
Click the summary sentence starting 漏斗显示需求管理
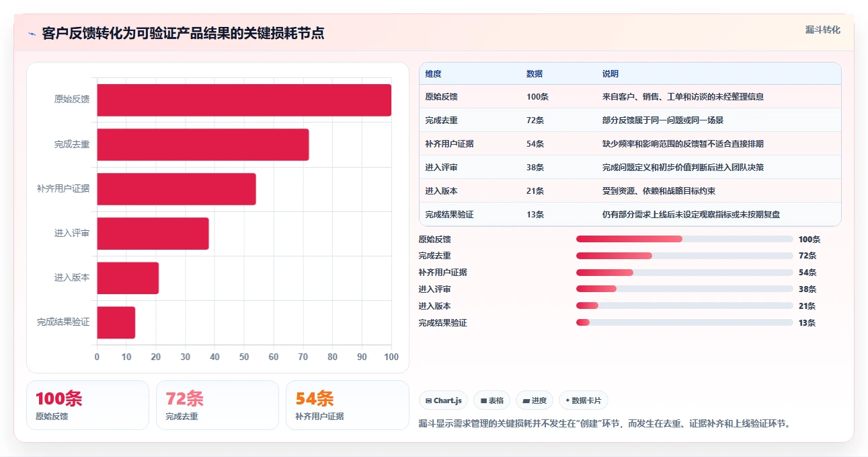point(605,423)
